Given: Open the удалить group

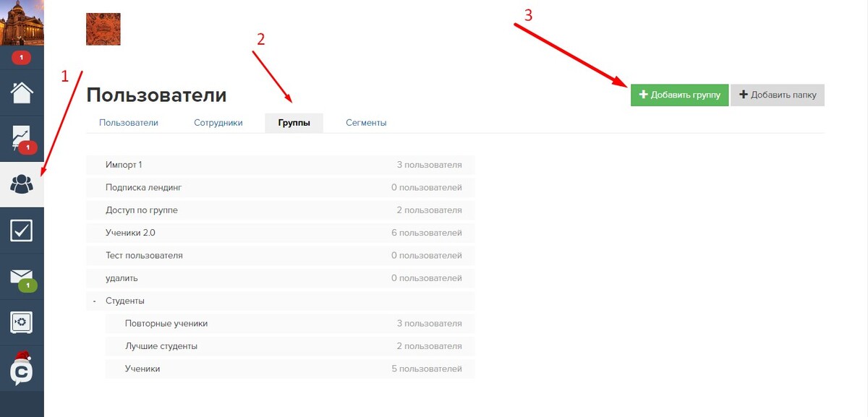Looking at the screenshot, I should coord(280,278).
